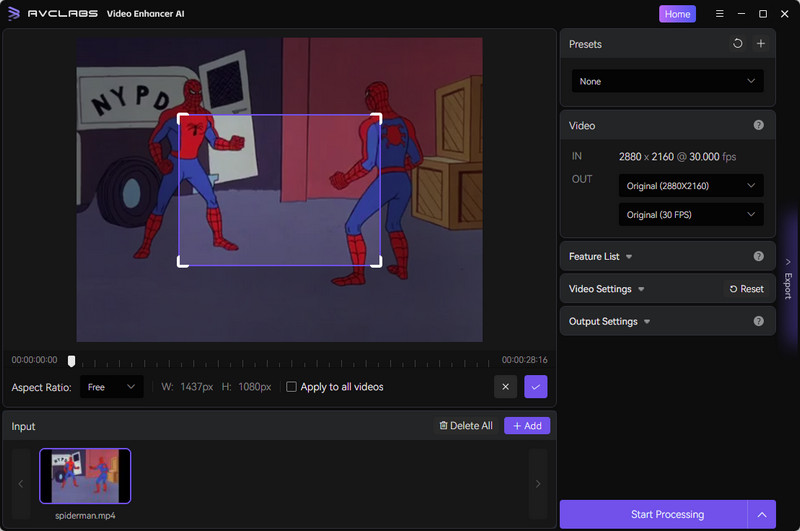Open the Video panel help icon
The image size is (800, 531).
758,126
